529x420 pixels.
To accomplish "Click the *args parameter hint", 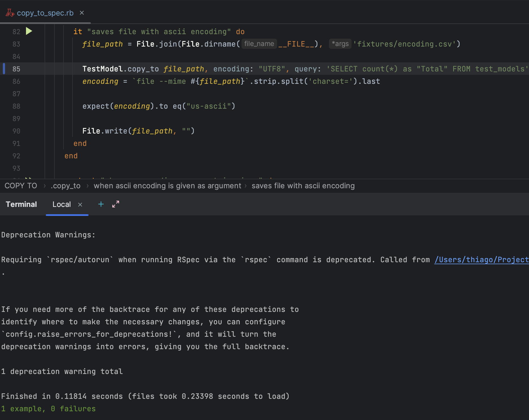I will coord(340,44).
